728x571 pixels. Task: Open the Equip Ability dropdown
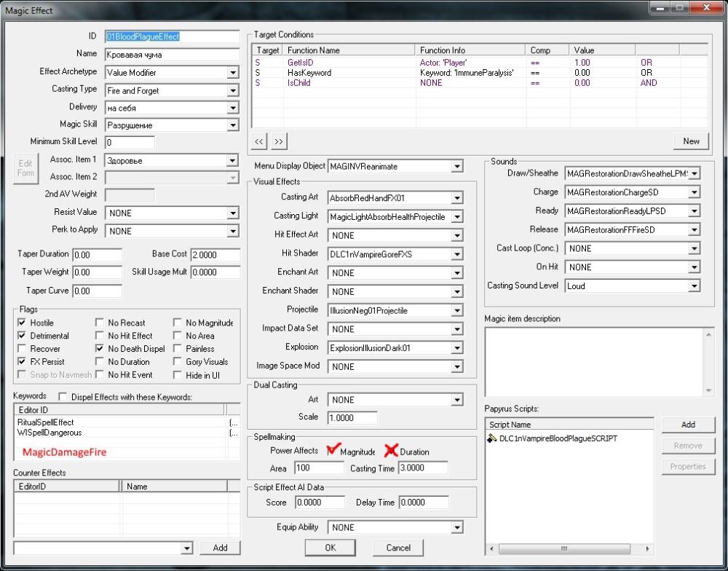point(457,528)
